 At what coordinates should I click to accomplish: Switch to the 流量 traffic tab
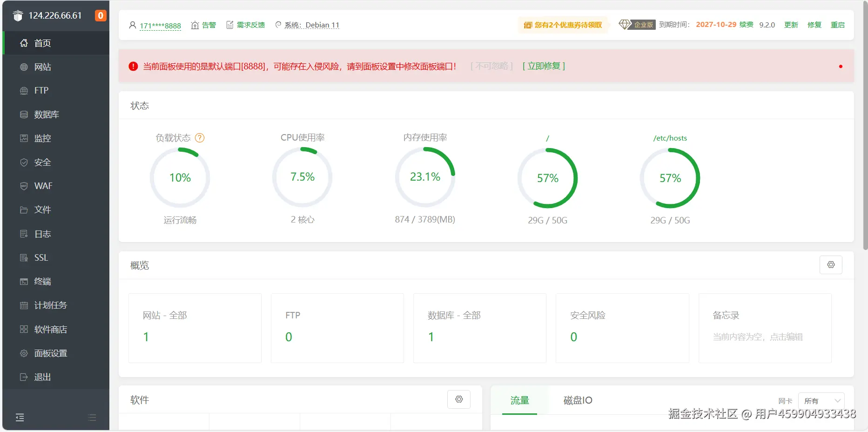[x=520, y=400]
